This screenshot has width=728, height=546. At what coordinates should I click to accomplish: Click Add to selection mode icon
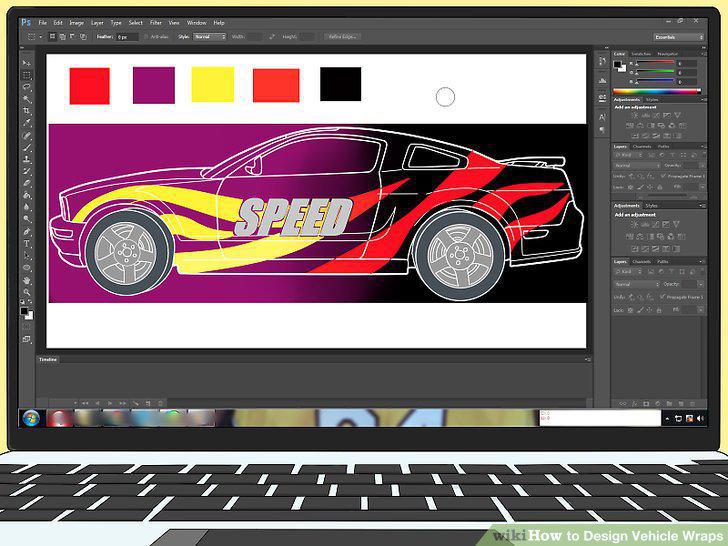[x=62, y=36]
